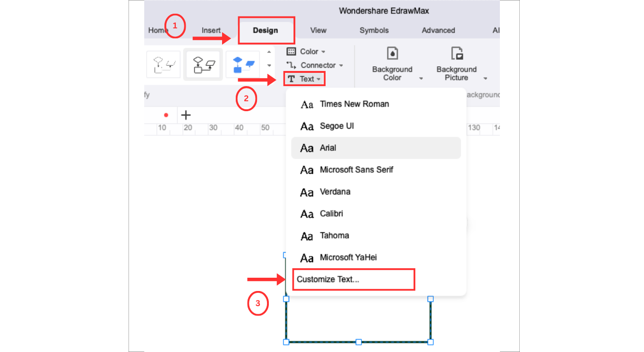The image size is (644, 352).
Task: Go to the Symbols tab
Action: (x=374, y=30)
